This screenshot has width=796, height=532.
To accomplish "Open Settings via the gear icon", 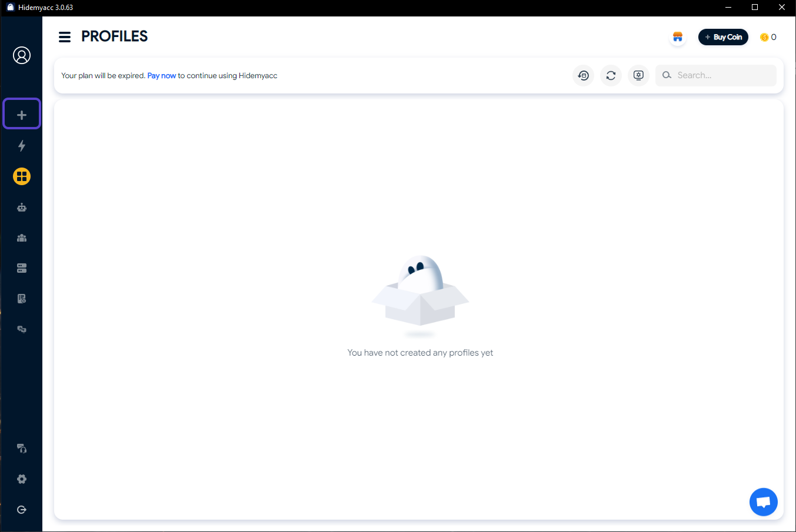I will tap(22, 479).
